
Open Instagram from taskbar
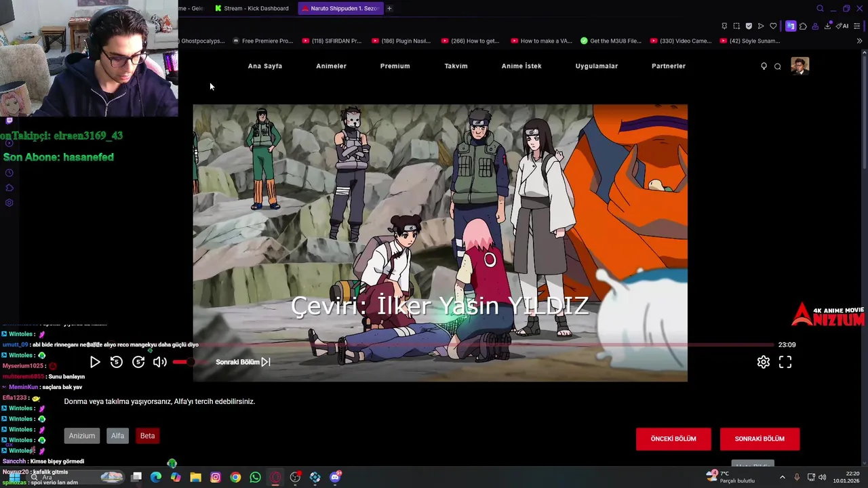(x=216, y=477)
